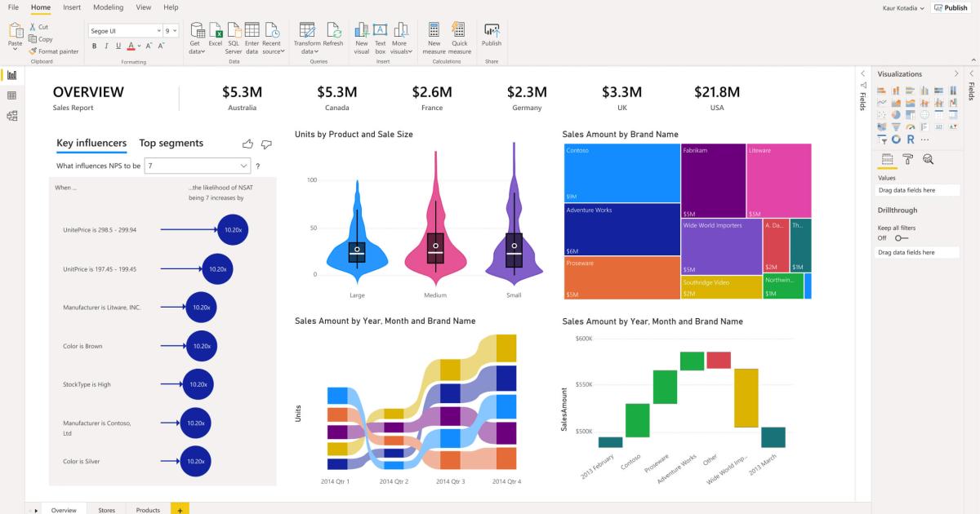Refresh the report data
This screenshot has width=980, height=514.
(x=333, y=35)
